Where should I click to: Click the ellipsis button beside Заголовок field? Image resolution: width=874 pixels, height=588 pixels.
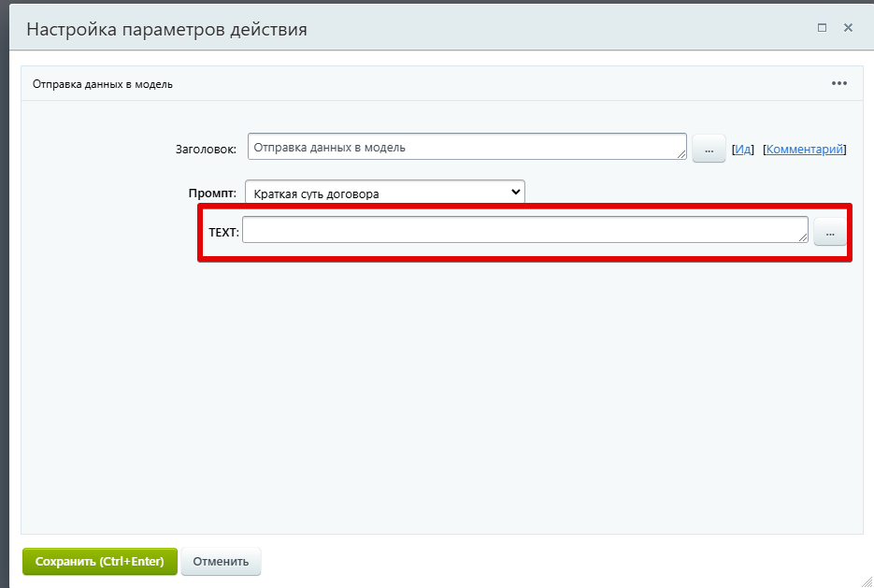[x=709, y=149]
